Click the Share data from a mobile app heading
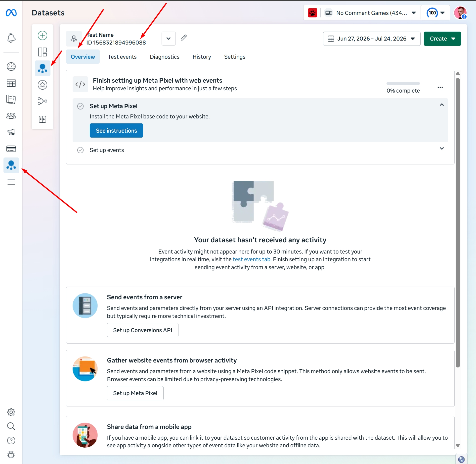Screen dimensions: 476x464 [x=149, y=427]
